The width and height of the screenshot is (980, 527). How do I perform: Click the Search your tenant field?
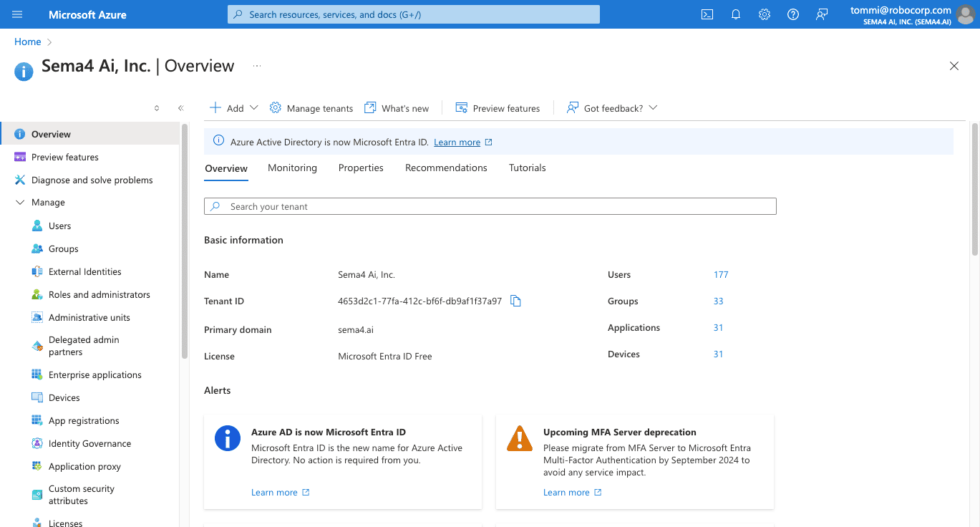(490, 206)
